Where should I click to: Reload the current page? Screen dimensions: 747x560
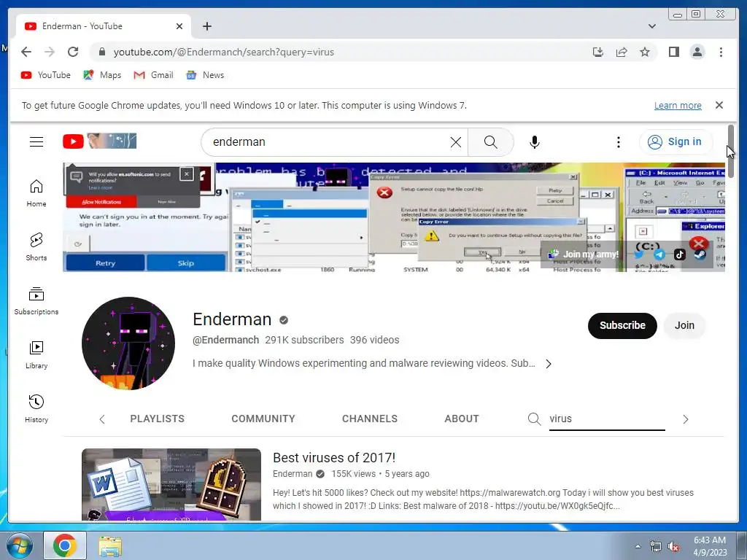click(73, 52)
